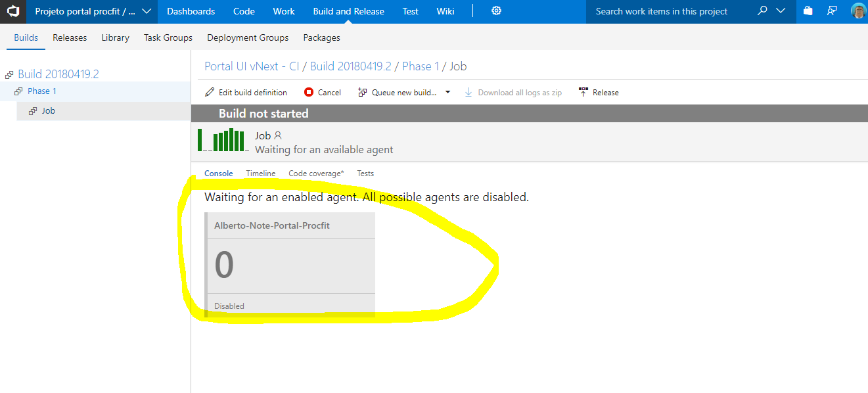Click the Azure DevOps logo icon
868x393 pixels.
click(13, 11)
